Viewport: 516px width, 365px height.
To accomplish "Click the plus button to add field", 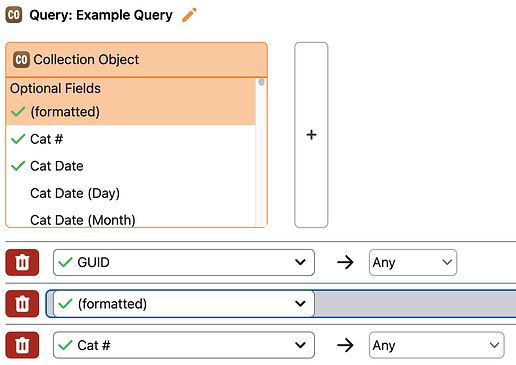I will point(311,135).
